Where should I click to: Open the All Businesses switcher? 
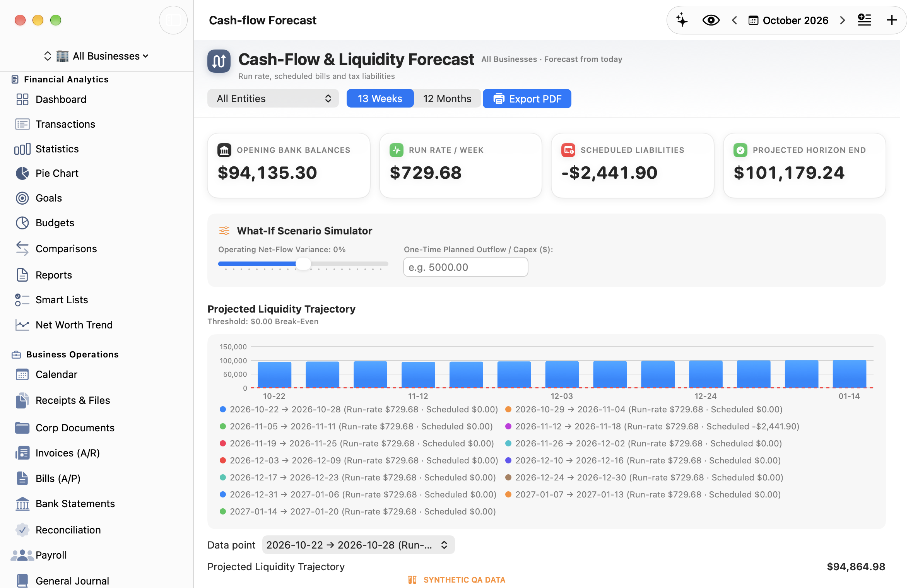tap(97, 56)
